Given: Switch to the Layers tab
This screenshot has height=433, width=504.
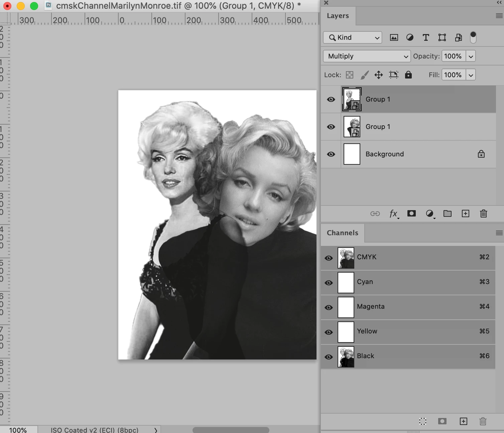Looking at the screenshot, I should [x=338, y=16].
